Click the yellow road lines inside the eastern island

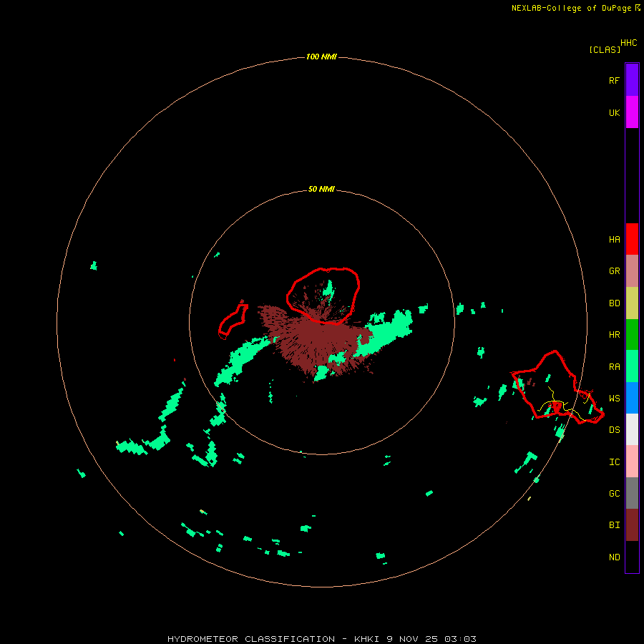tap(565, 404)
